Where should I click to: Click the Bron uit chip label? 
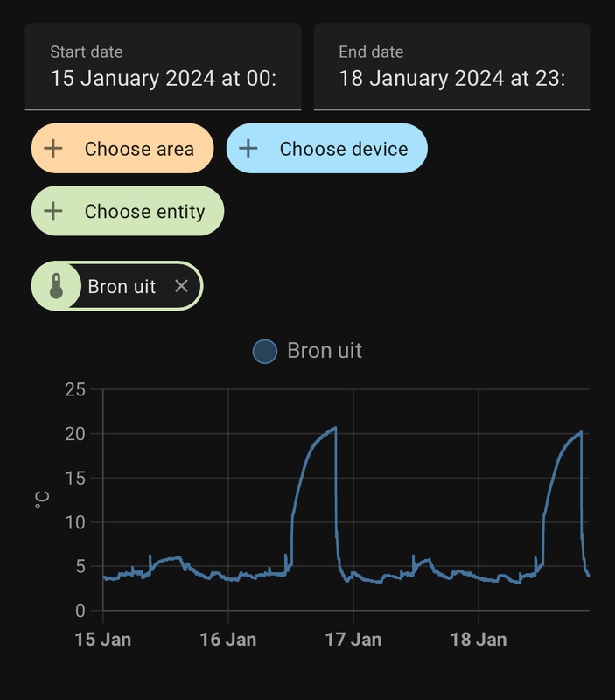[x=122, y=286]
